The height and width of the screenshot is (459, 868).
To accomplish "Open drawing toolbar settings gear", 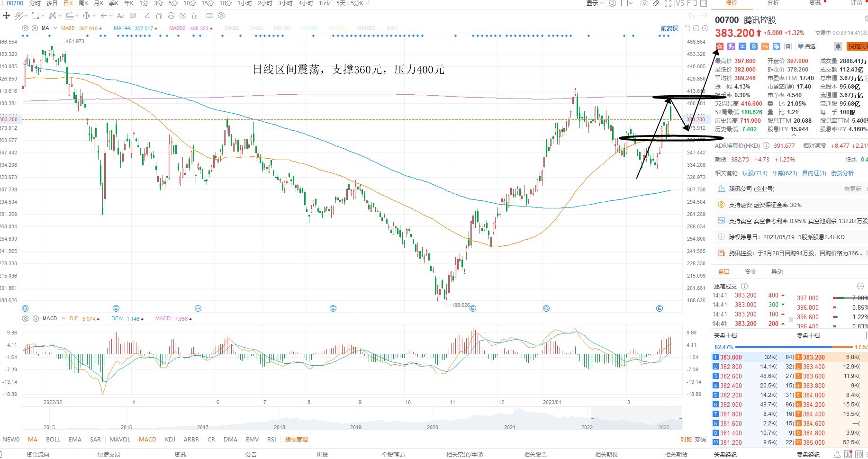I will click(x=221, y=16).
